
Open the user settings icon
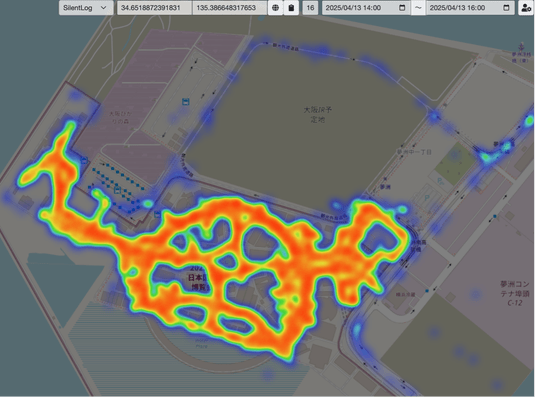pos(526,8)
